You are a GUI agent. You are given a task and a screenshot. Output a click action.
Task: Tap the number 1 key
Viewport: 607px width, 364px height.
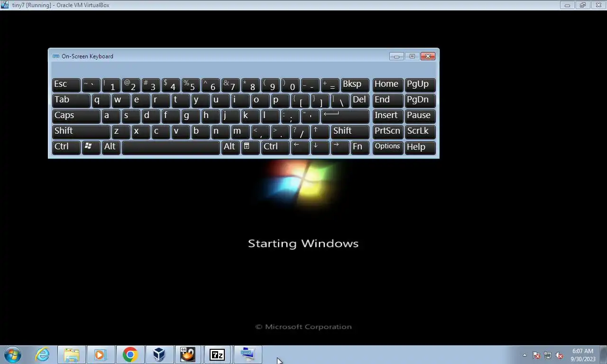click(111, 84)
